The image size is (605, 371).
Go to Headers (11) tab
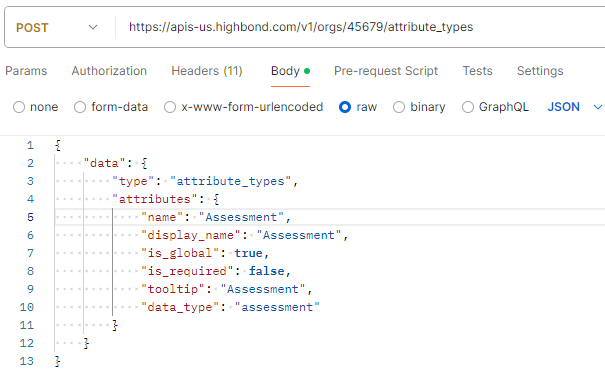tap(207, 71)
